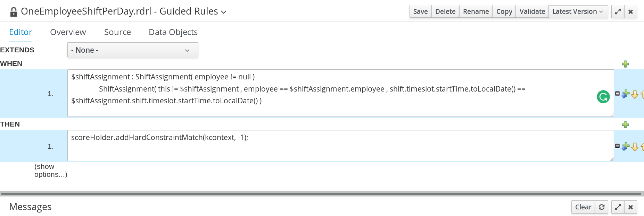The image size is (644, 216).
Task: Switch to the Editor tab
Action: tap(20, 32)
